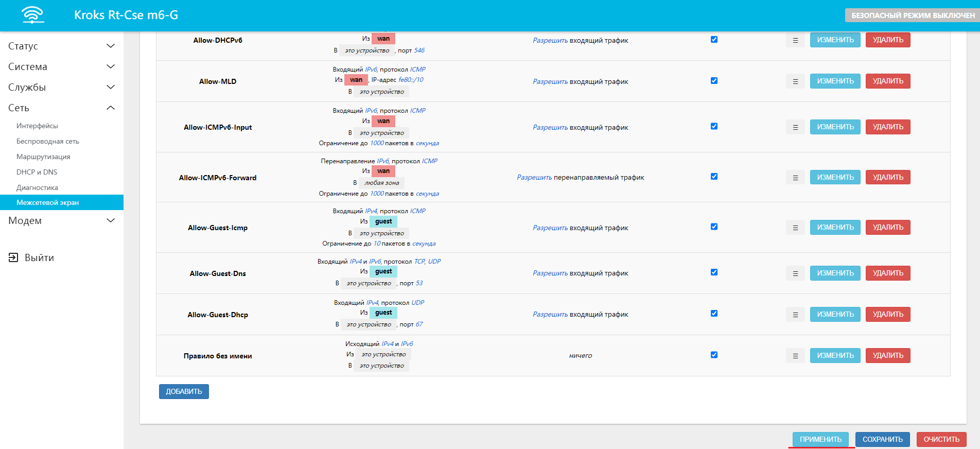Delete the Allow-Guest-Icmp rule with УДАЛИТЬ

point(888,228)
